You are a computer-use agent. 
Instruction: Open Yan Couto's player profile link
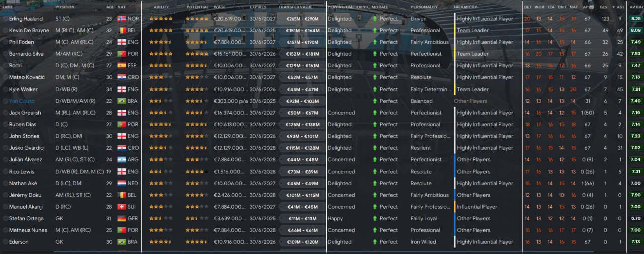pyautogui.click(x=22, y=101)
